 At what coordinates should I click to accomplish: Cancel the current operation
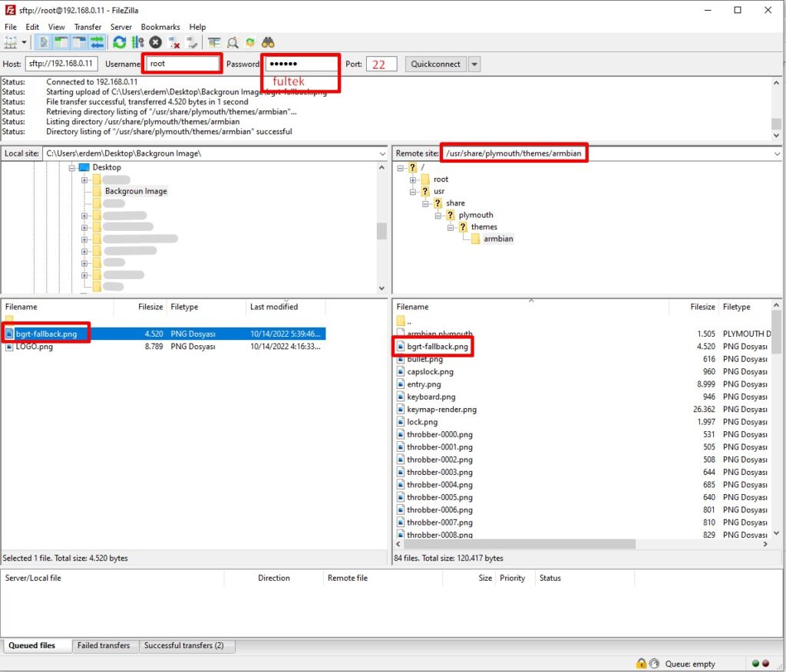point(156,42)
